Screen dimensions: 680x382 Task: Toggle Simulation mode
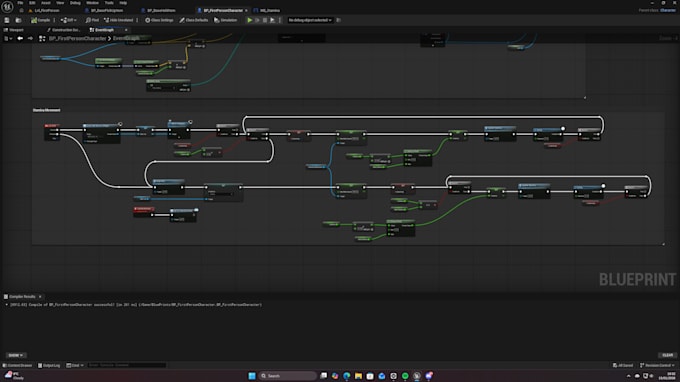226,20
